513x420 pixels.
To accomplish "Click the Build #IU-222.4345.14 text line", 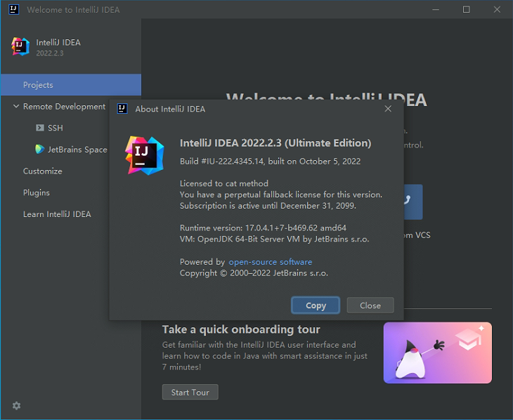I will point(271,162).
